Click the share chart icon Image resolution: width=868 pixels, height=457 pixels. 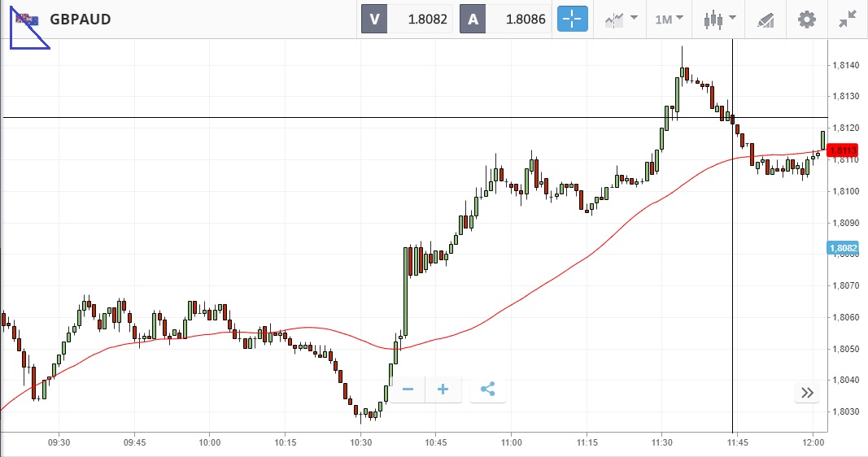click(488, 390)
